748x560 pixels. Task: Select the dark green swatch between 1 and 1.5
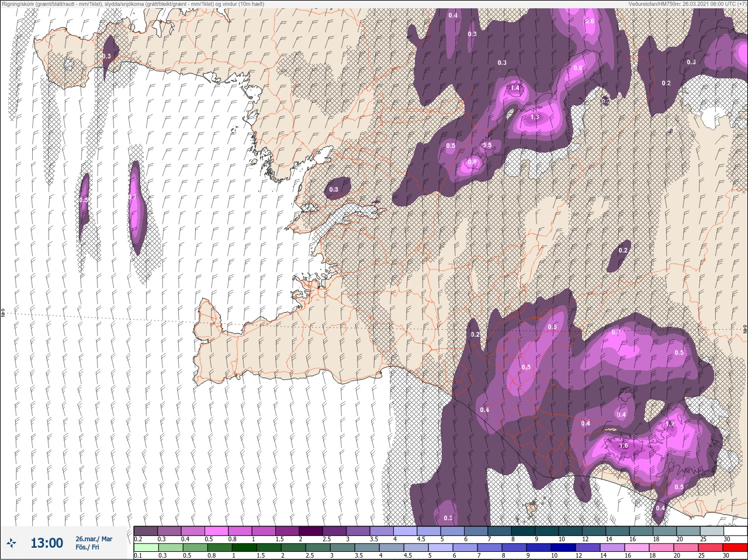coord(244,547)
